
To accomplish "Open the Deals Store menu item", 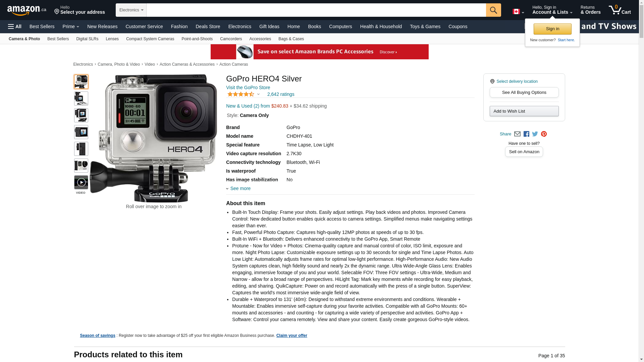I will coord(208,26).
